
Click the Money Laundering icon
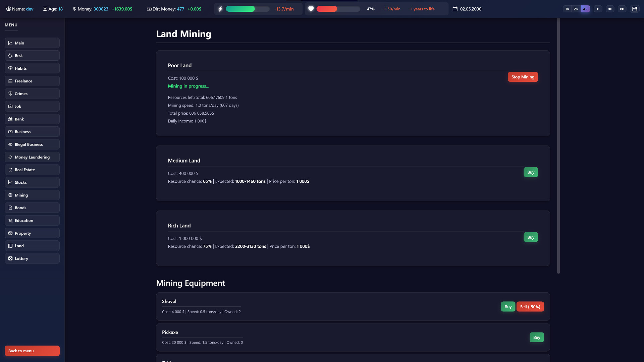pos(10,157)
